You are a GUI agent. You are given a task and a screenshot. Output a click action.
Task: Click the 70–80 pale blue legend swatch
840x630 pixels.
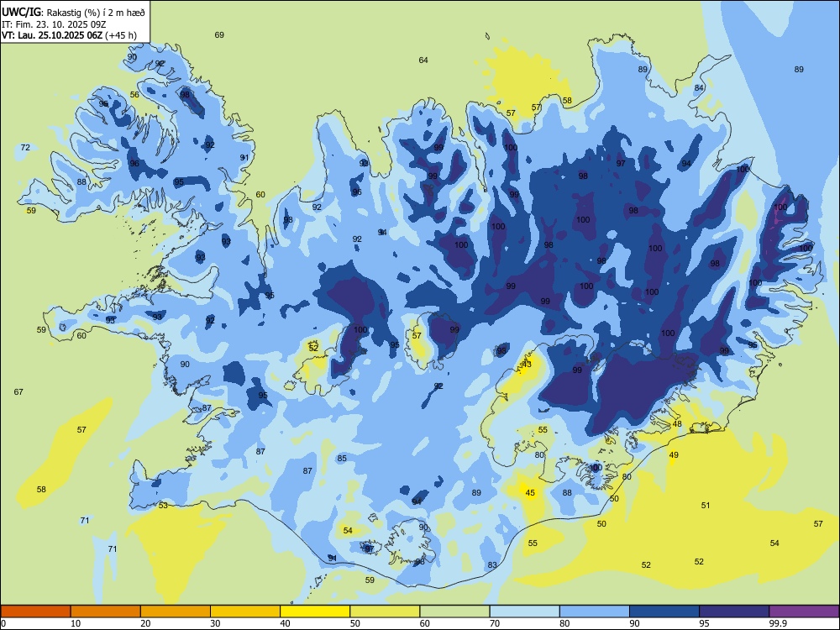click(524, 612)
